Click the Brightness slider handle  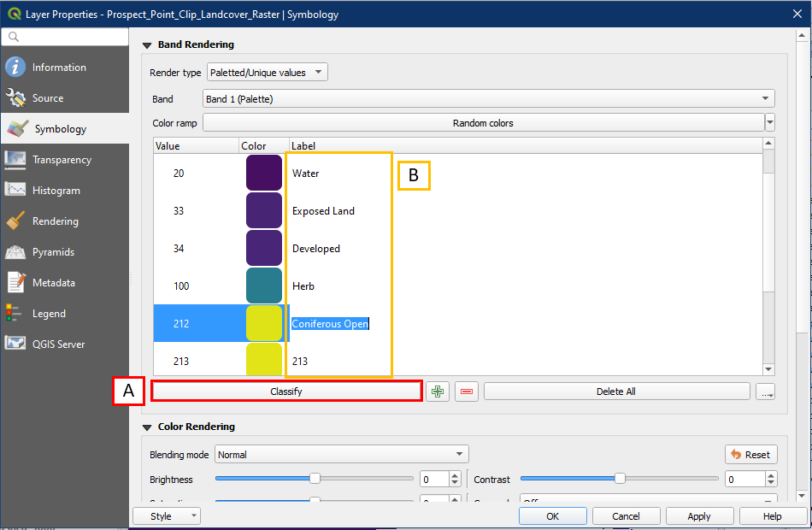click(315, 479)
